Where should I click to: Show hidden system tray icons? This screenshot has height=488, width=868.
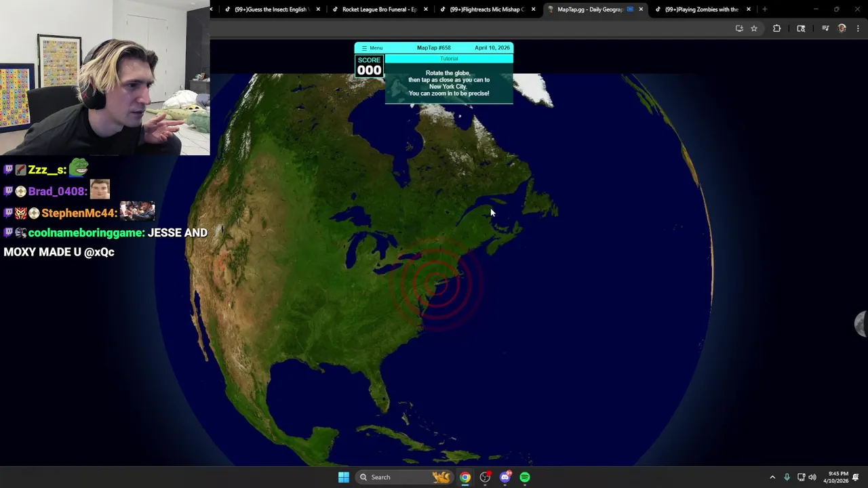click(x=772, y=477)
